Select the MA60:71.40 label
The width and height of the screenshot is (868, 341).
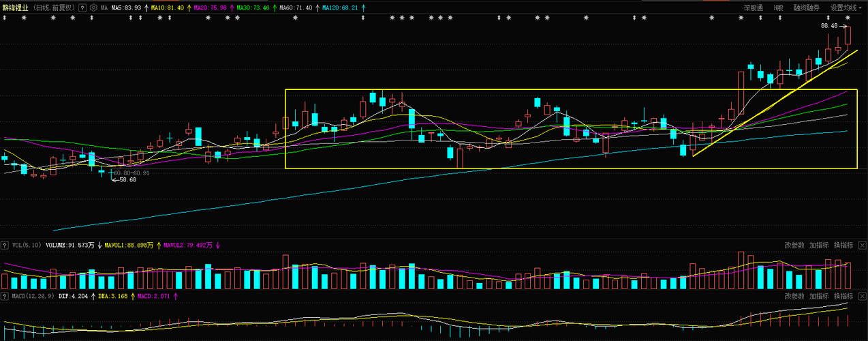[296, 8]
